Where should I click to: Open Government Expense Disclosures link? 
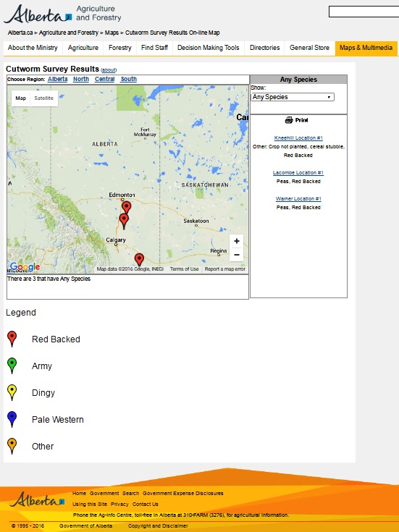pos(183,494)
